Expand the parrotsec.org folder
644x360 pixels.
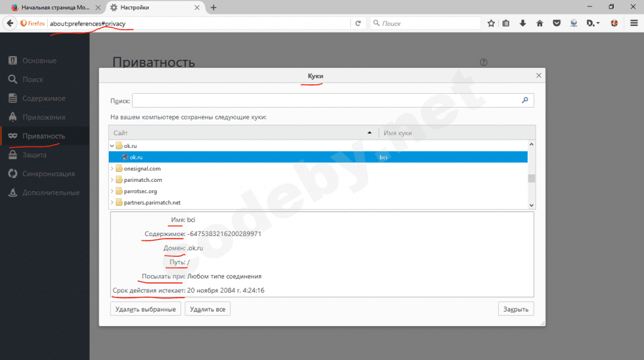pos(112,191)
